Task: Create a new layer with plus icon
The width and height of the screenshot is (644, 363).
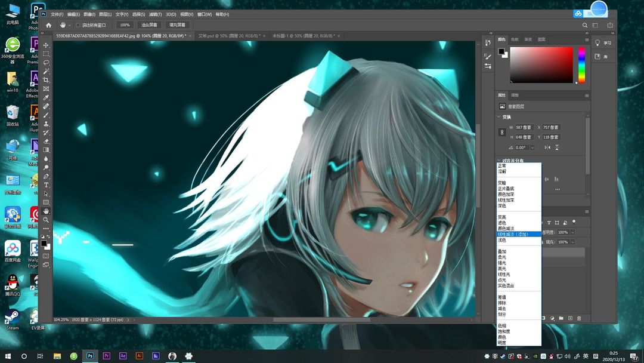Action: [x=570, y=318]
